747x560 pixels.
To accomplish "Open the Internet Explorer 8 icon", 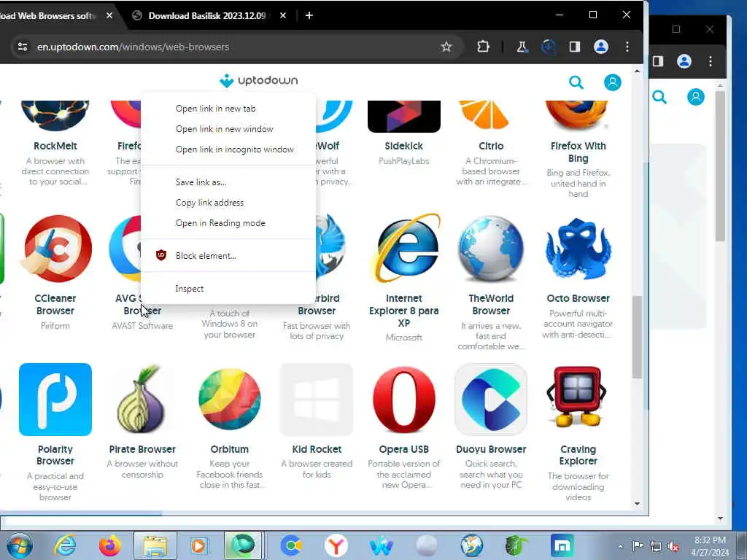I will click(404, 248).
